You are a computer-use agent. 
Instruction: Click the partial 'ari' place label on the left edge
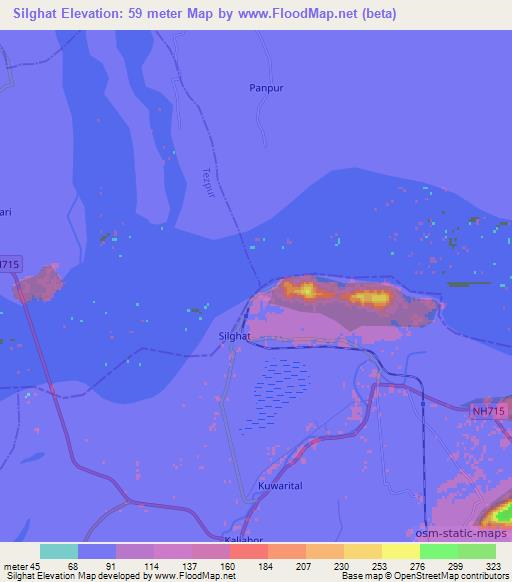pos(6,212)
